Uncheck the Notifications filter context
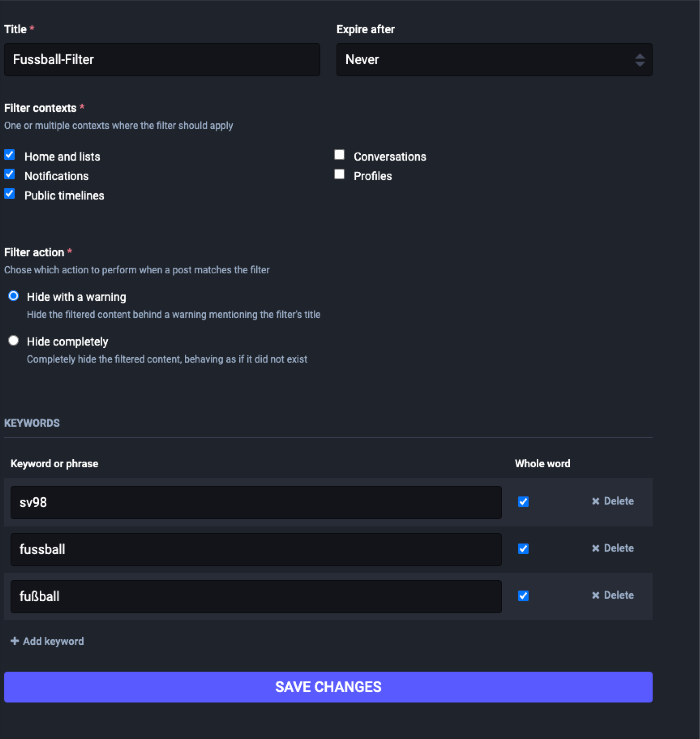The image size is (700, 739). [9, 174]
